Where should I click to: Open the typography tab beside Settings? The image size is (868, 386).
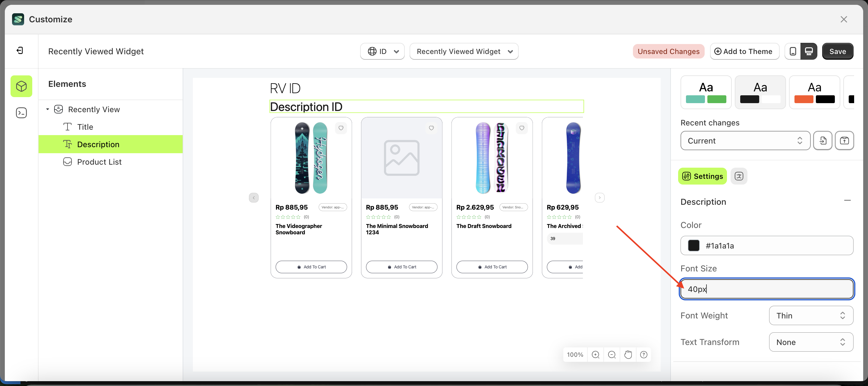tap(739, 176)
